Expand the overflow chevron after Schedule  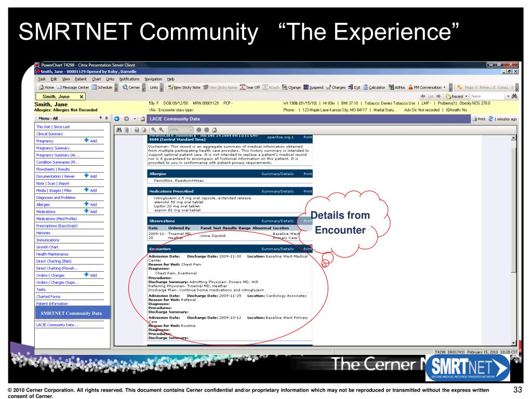pyautogui.click(x=116, y=87)
